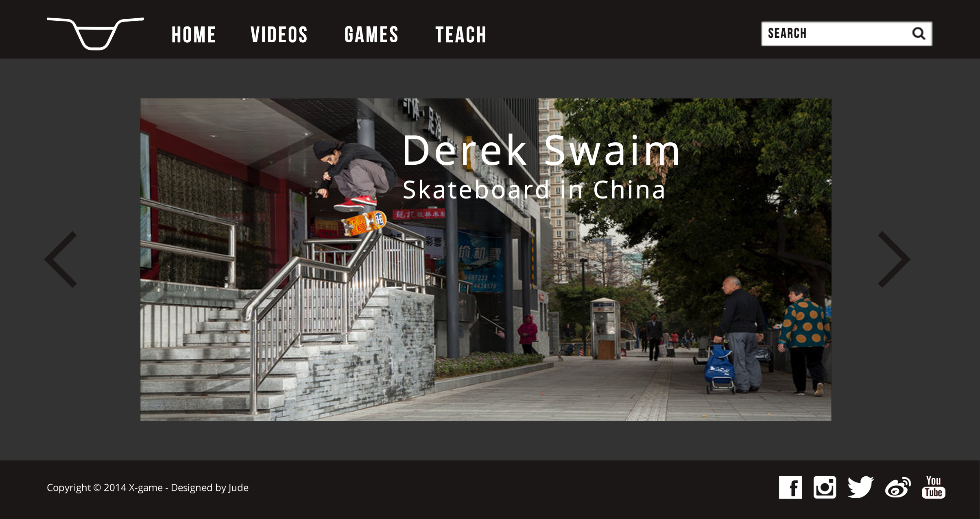Go to the HOME page

click(194, 35)
